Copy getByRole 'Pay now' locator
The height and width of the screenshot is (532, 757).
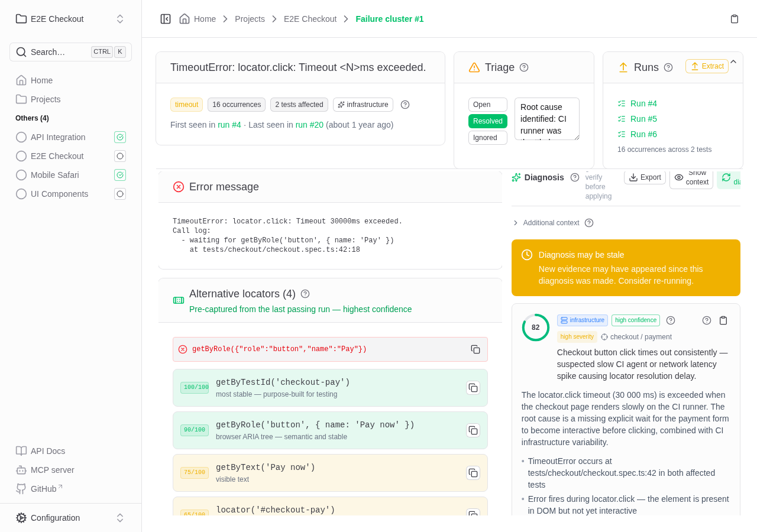[x=473, y=430]
